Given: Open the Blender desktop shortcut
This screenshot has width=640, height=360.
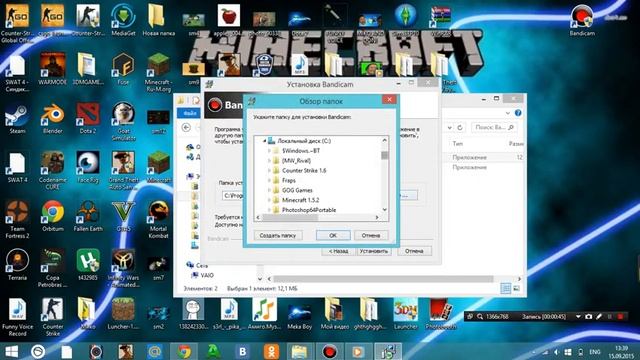Looking at the screenshot, I should pyautogui.click(x=53, y=118).
